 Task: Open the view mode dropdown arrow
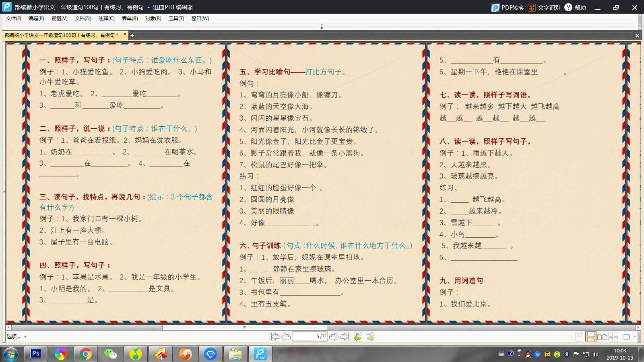click(635, 337)
